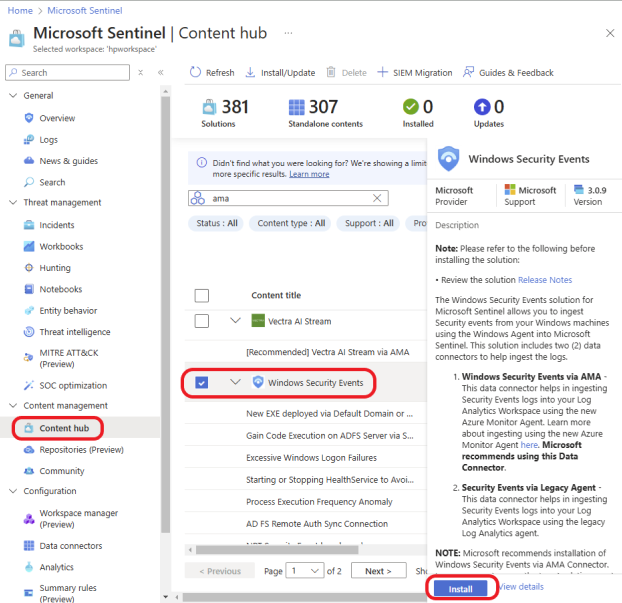Click the ellipsis next to Content hub title
622x603 pixels.
point(288,33)
